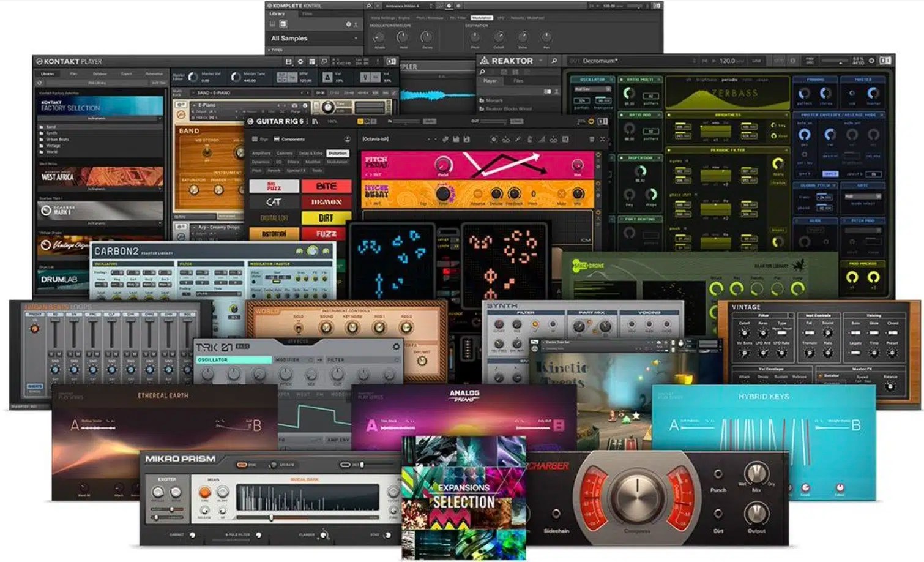This screenshot has height=562, width=924.
Task: Select the CAT distortion component
Action: (x=274, y=202)
